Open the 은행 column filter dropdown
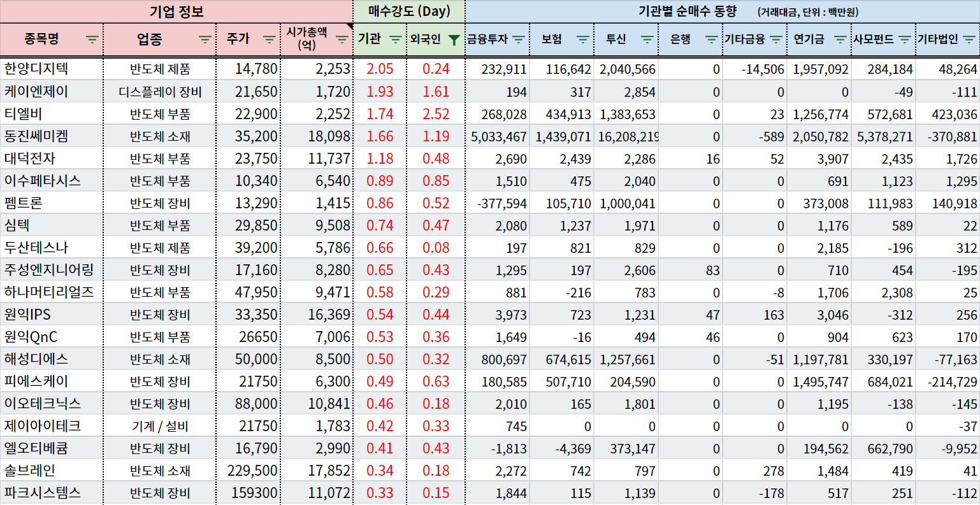 (712, 39)
